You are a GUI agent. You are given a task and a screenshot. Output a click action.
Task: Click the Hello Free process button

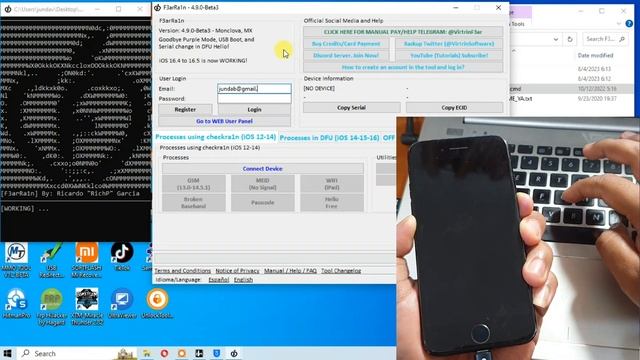tap(332, 203)
